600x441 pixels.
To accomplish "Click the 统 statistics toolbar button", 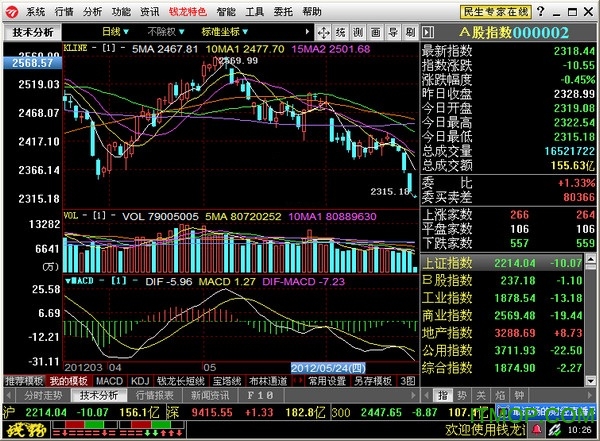I will coord(340,32).
